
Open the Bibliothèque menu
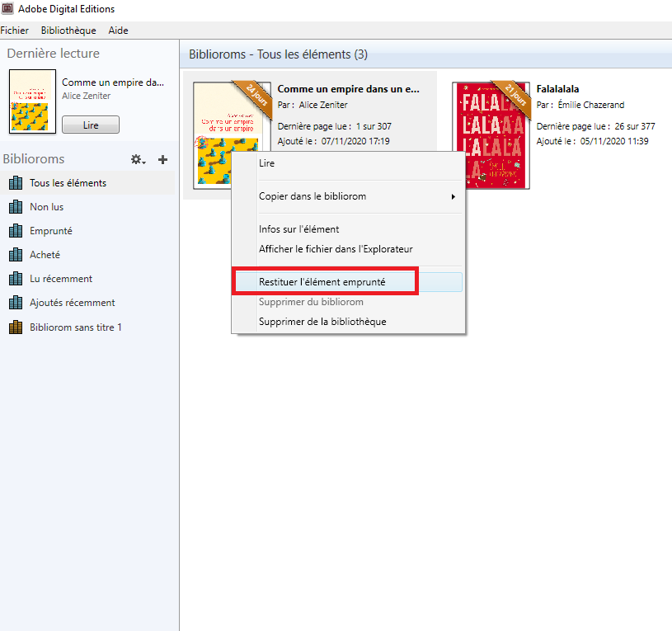(x=68, y=31)
